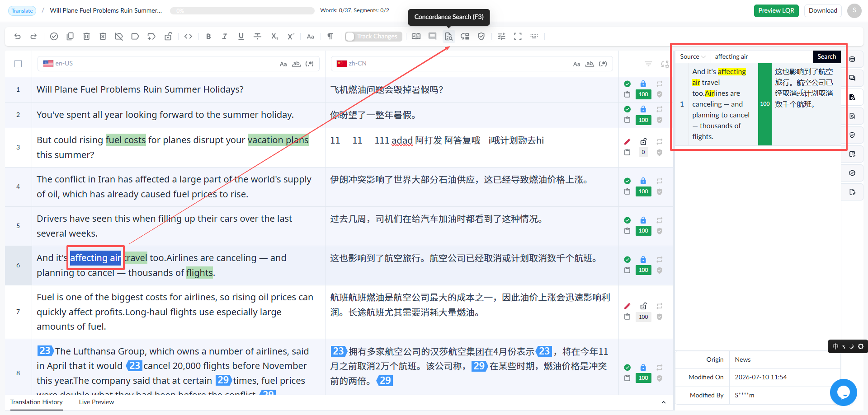Toggle lock on segment 3
This screenshot has height=415, width=868.
coord(643,142)
